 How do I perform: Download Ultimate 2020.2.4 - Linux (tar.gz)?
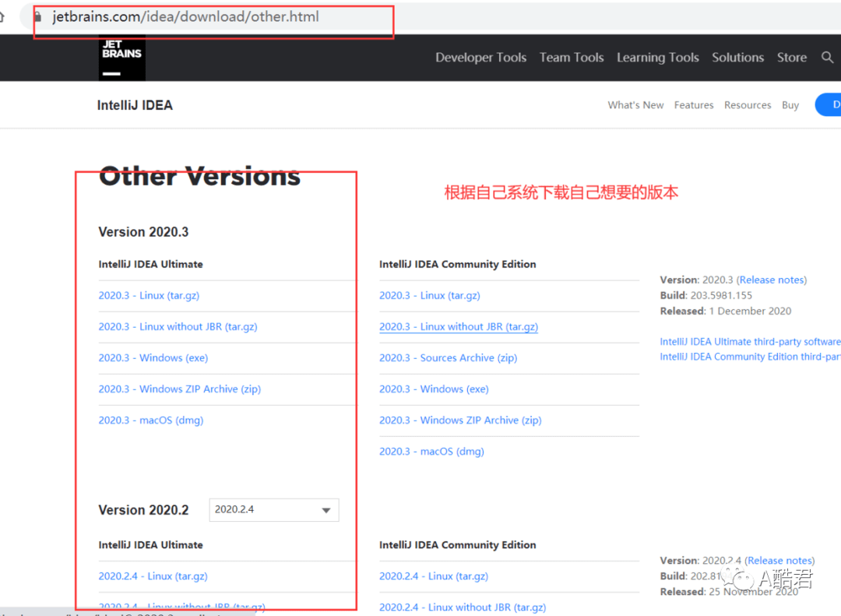(153, 576)
